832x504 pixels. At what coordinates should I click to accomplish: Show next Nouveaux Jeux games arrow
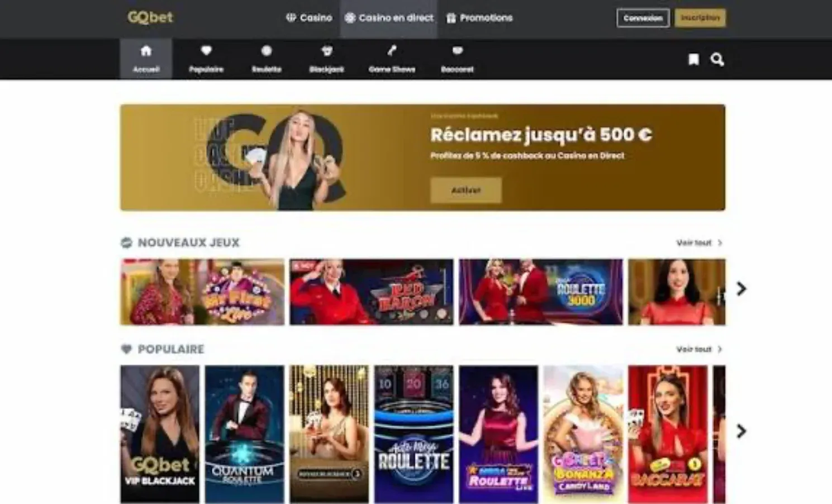[741, 289]
